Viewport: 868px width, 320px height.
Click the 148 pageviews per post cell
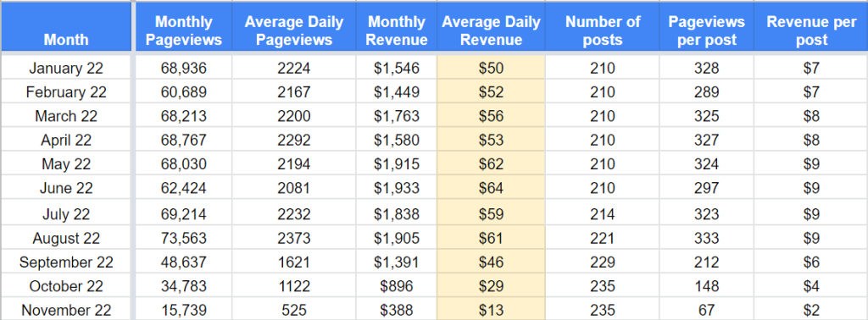[x=706, y=286]
